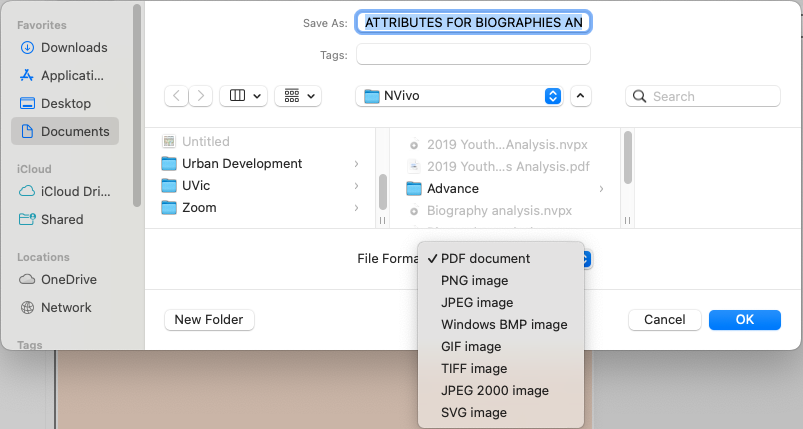Open OneDrive location in the sidebar

coord(68,279)
